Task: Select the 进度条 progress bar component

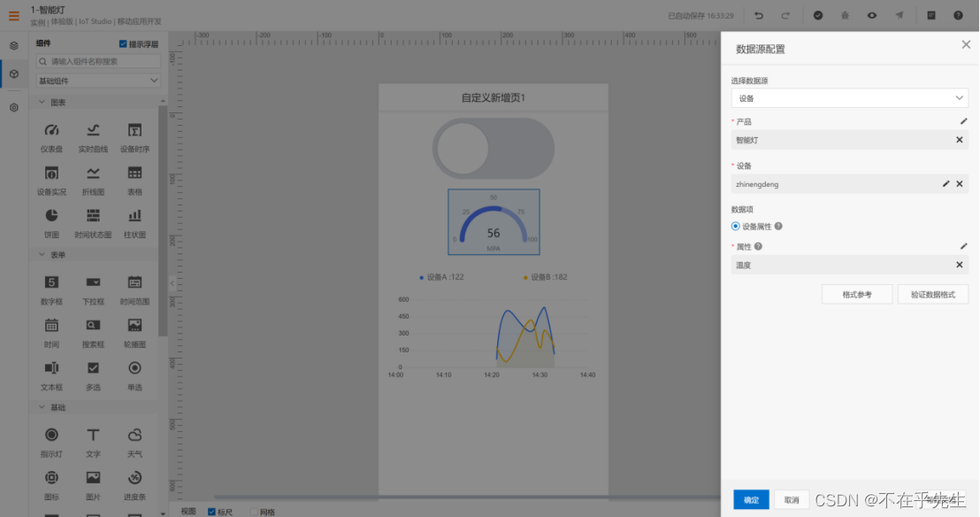Action: coord(134,485)
